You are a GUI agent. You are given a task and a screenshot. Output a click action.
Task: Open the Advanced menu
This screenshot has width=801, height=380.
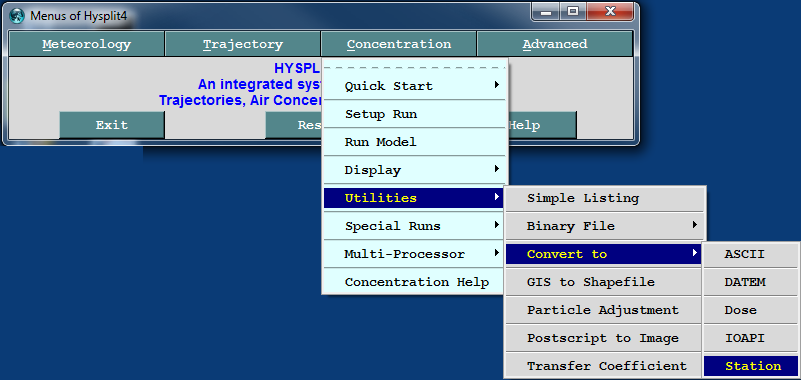click(x=555, y=44)
